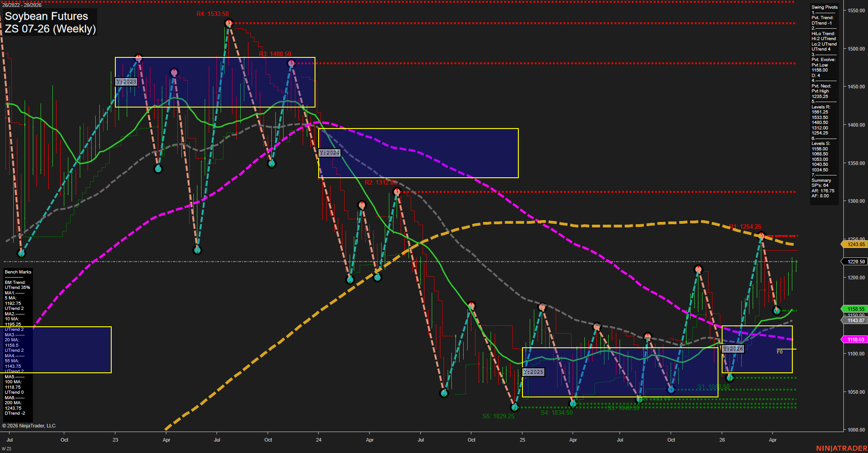Click the Hi:2 UTrend line

coord(824,39)
